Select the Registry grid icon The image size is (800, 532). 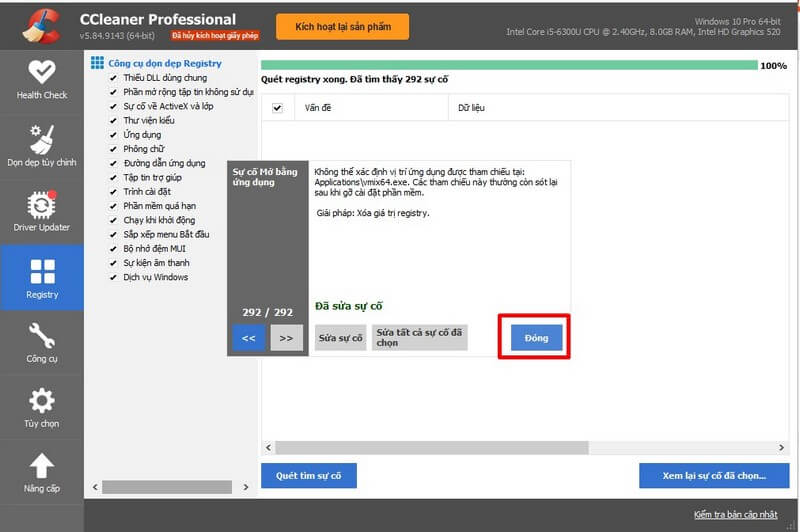tap(42, 272)
